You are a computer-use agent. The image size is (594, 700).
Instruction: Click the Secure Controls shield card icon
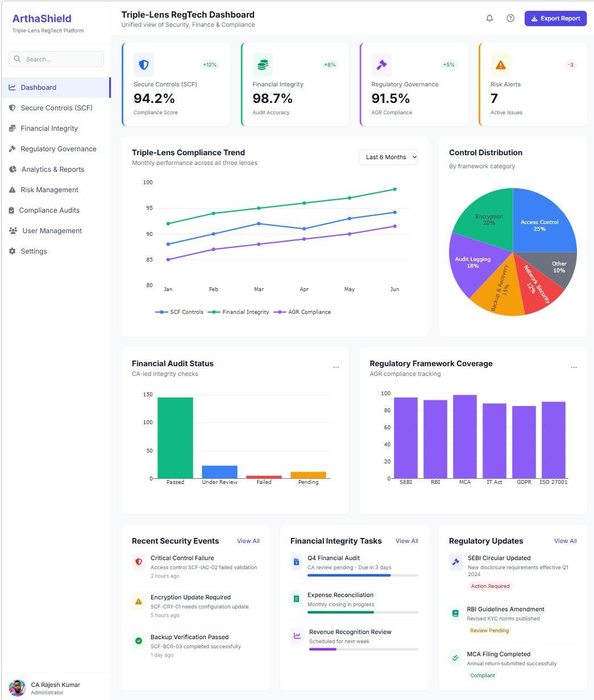point(144,65)
